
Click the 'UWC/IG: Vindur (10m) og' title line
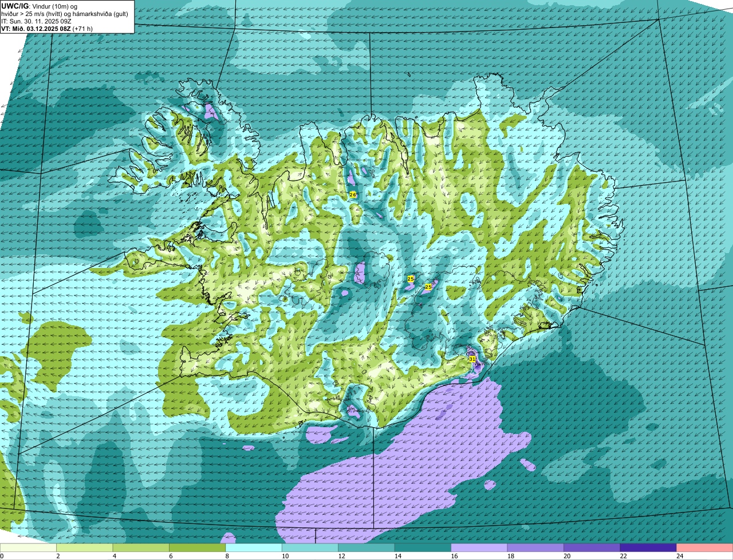[40, 6]
